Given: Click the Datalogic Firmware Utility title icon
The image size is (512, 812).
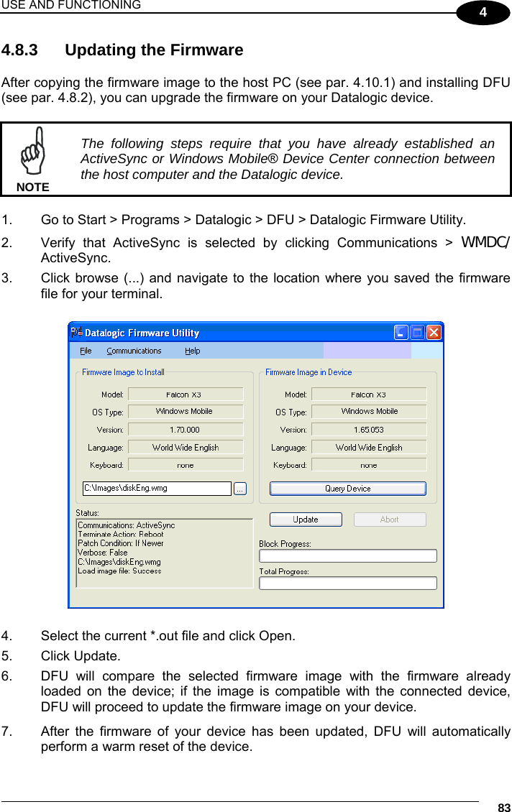Looking at the screenshot, I should coord(77,332).
